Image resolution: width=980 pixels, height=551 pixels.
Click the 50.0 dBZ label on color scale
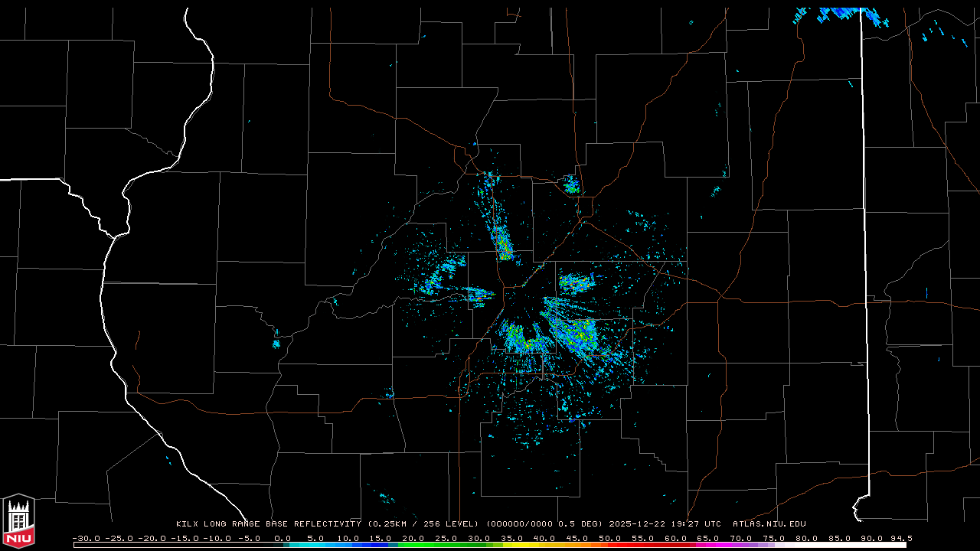[609, 538]
